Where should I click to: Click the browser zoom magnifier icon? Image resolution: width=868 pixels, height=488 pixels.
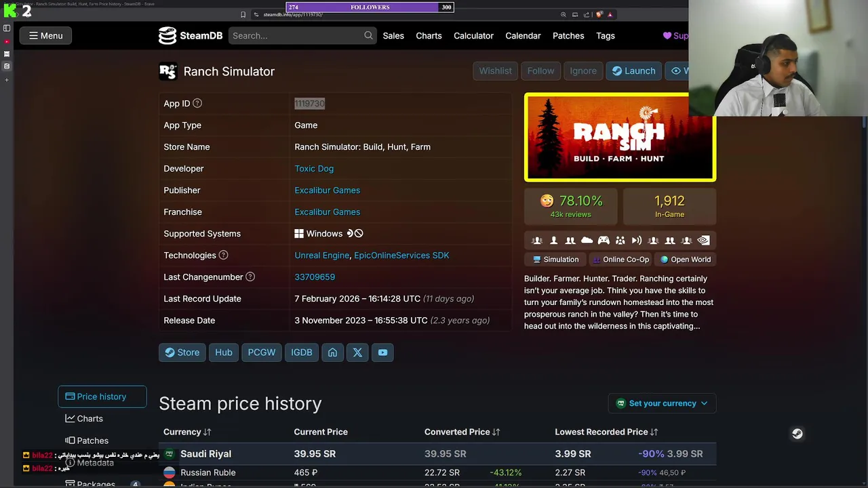click(563, 15)
